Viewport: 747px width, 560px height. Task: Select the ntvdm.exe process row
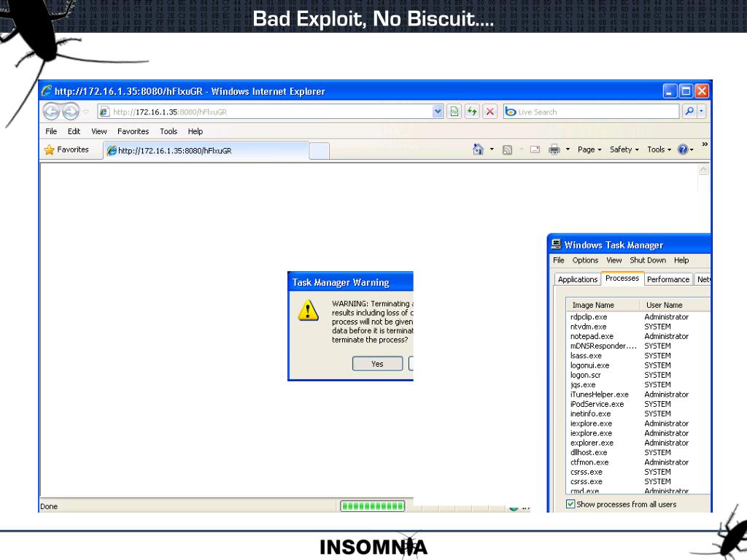point(638,327)
